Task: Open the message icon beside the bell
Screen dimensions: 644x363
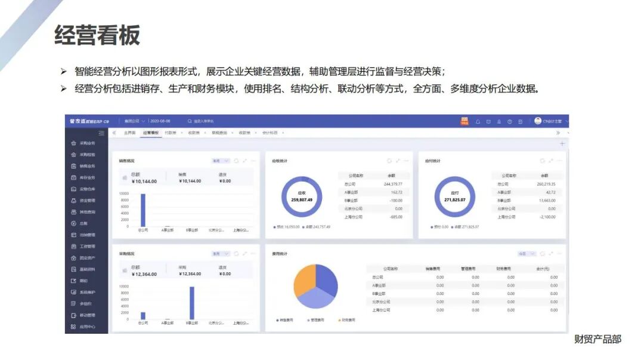Action: click(488, 122)
